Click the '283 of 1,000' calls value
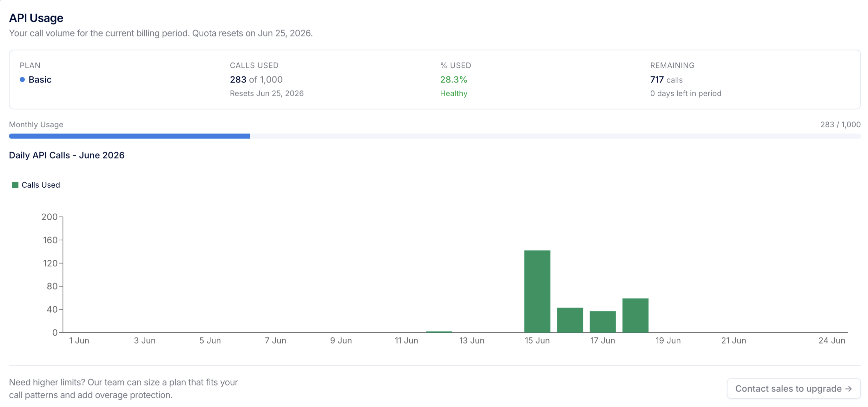The width and height of the screenshot is (868, 407). click(256, 80)
